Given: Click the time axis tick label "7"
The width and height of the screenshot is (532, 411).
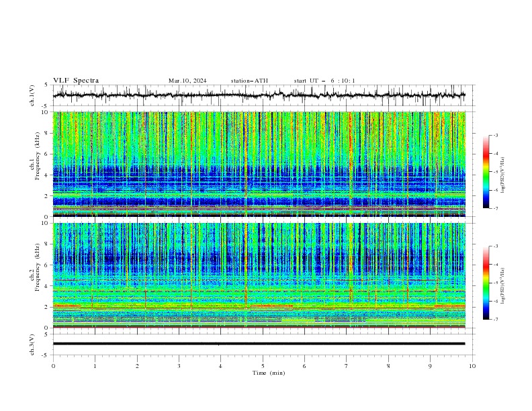Looking at the screenshot, I should coord(347,366).
